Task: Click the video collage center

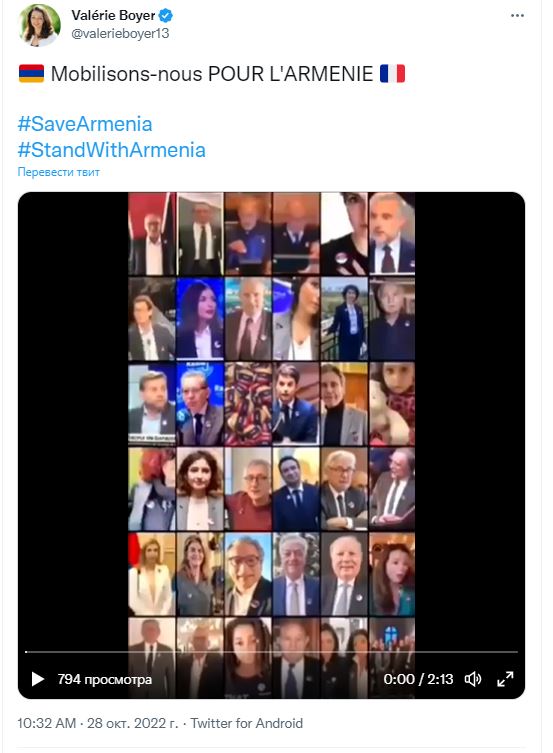Action: (x=271, y=445)
